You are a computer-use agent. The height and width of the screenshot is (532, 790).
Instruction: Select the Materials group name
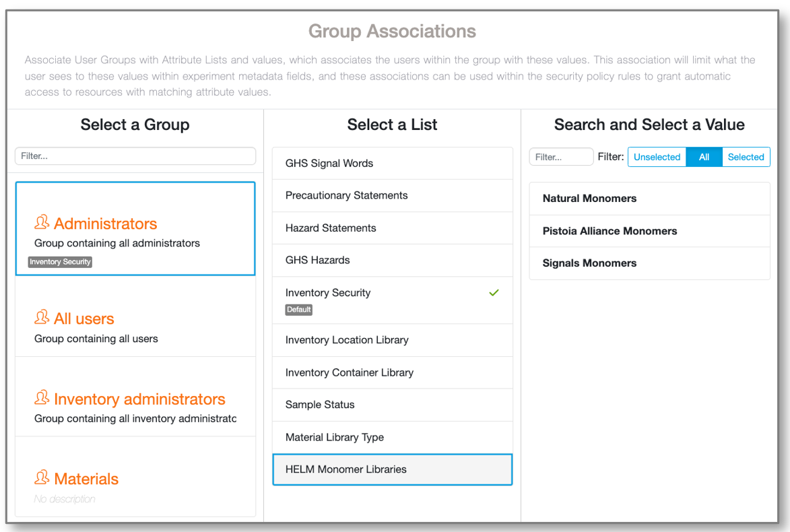86,479
